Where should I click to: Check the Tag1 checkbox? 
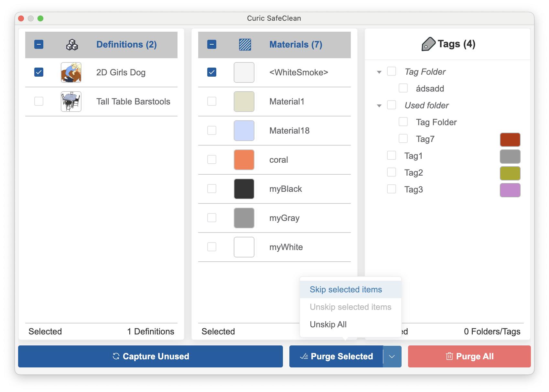392,155
